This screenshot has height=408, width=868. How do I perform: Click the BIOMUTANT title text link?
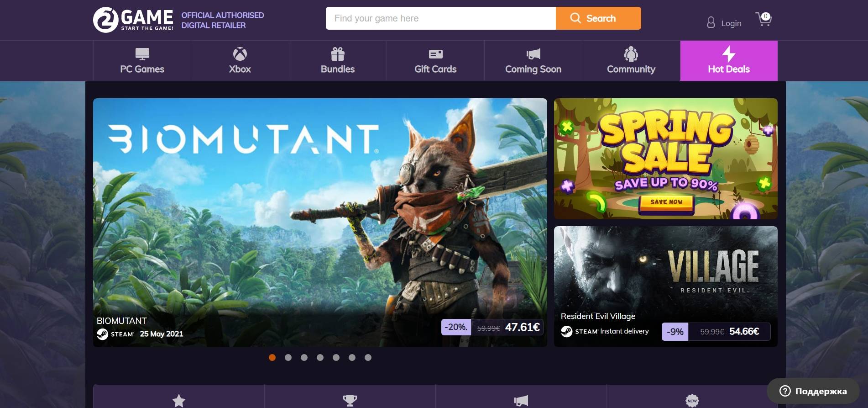pyautogui.click(x=122, y=321)
